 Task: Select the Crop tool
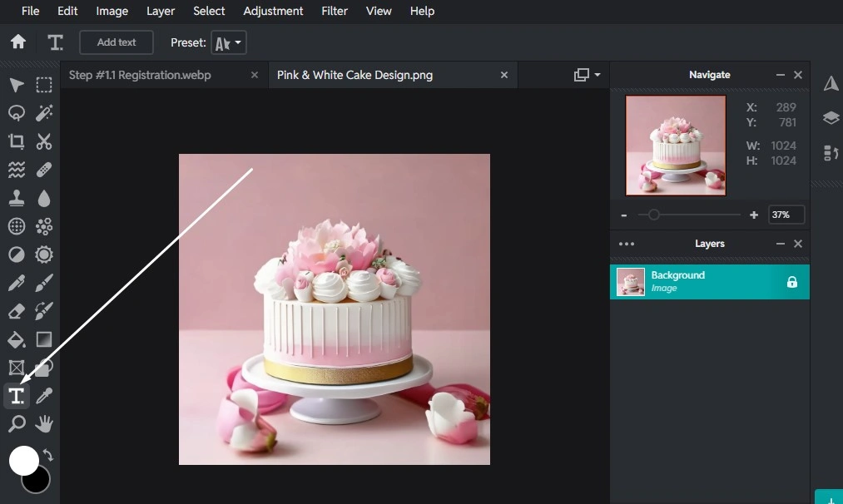pyautogui.click(x=17, y=141)
